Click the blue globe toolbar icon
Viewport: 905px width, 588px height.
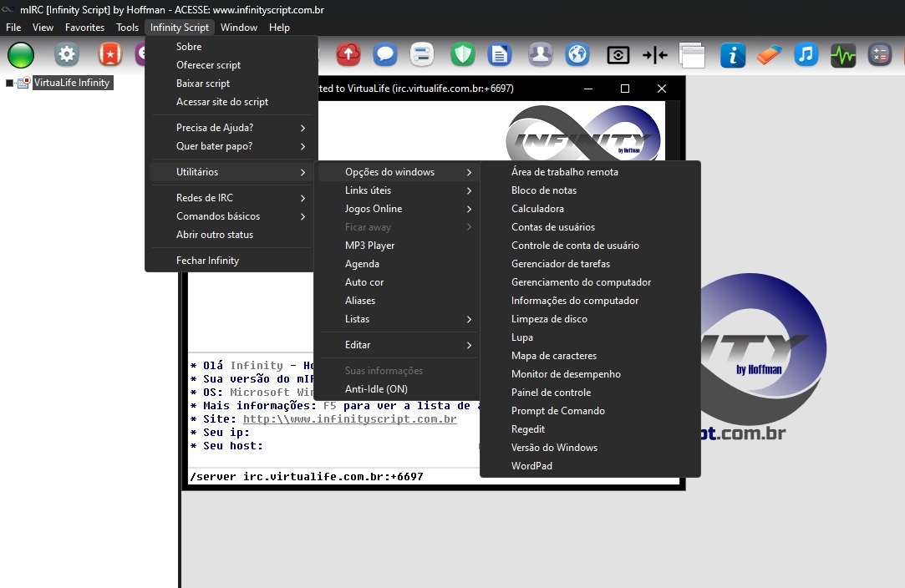[577, 55]
